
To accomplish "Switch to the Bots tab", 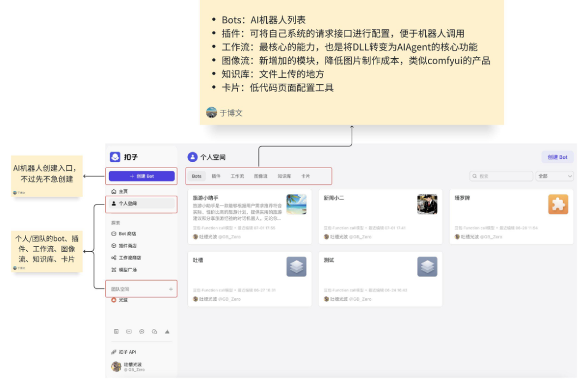I will 197,176.
